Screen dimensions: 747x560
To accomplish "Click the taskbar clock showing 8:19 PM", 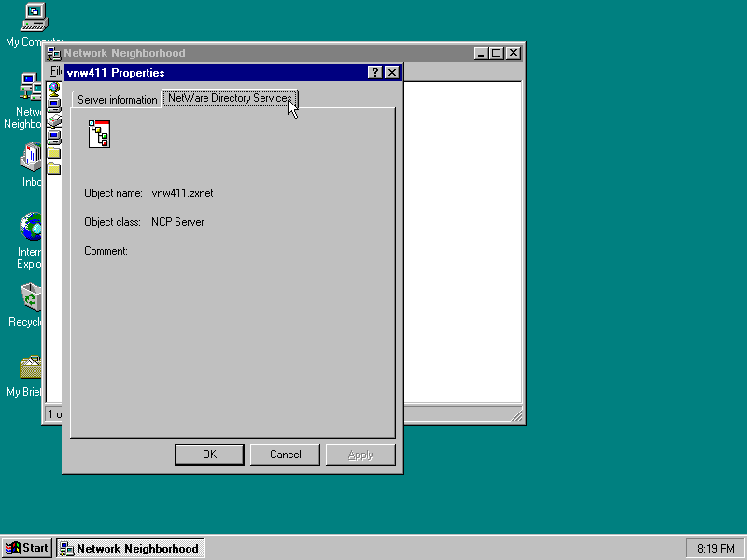I will pos(715,548).
